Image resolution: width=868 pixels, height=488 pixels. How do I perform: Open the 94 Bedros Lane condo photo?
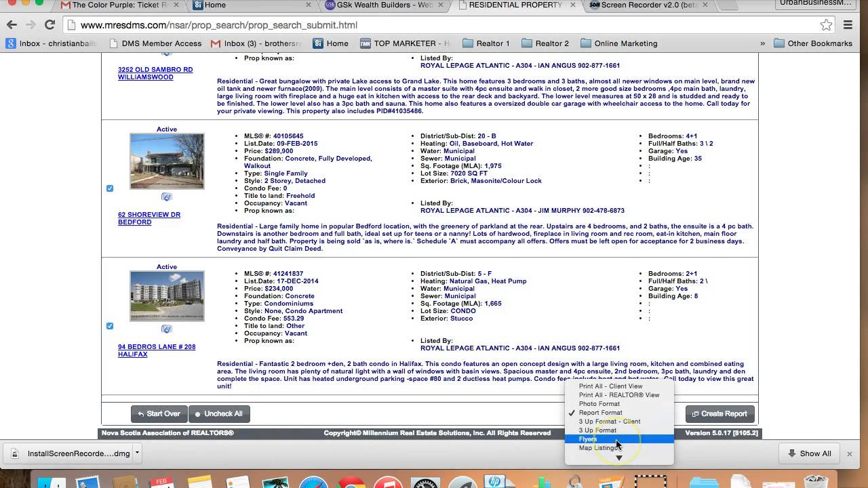point(167,296)
